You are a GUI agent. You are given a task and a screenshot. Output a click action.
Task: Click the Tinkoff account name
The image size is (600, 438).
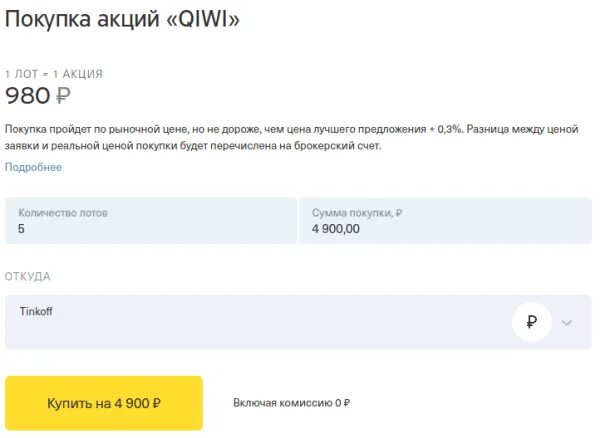pos(36,311)
